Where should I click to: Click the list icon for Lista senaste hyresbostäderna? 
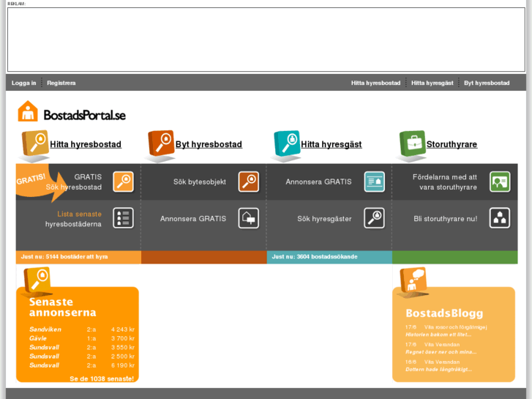click(123, 218)
